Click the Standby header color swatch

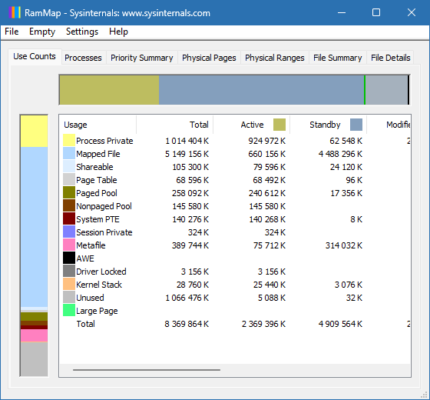coord(356,125)
